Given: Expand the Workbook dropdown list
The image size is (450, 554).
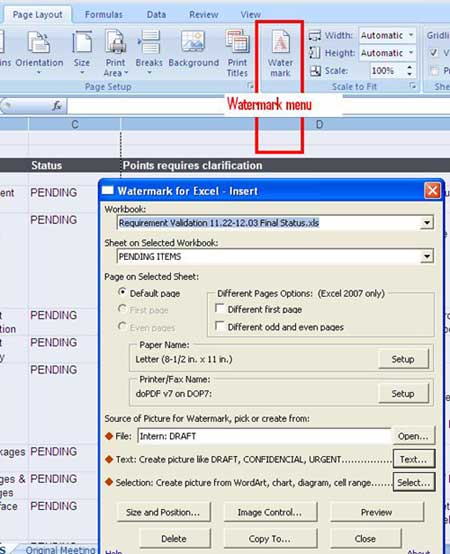Looking at the screenshot, I should [427, 223].
